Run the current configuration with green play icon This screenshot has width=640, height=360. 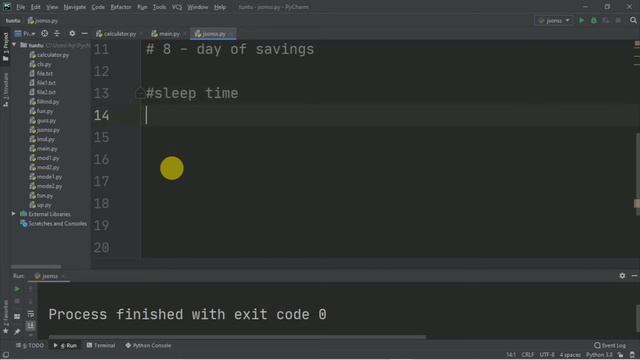(x=581, y=20)
